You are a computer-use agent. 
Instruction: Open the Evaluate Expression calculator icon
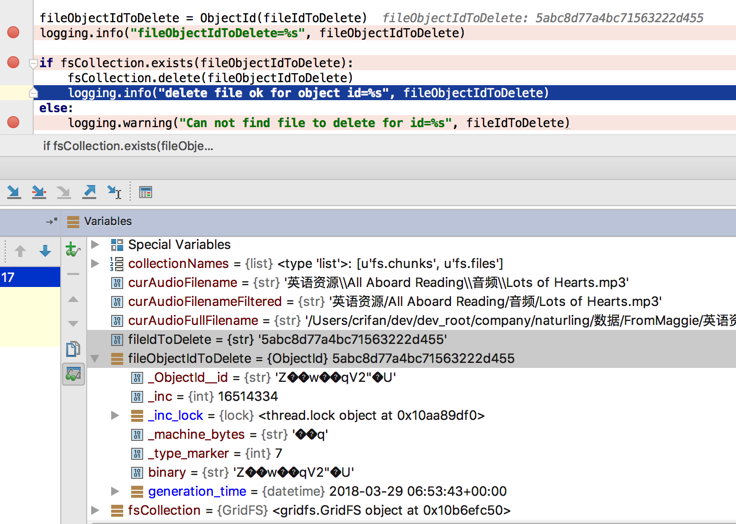146,192
